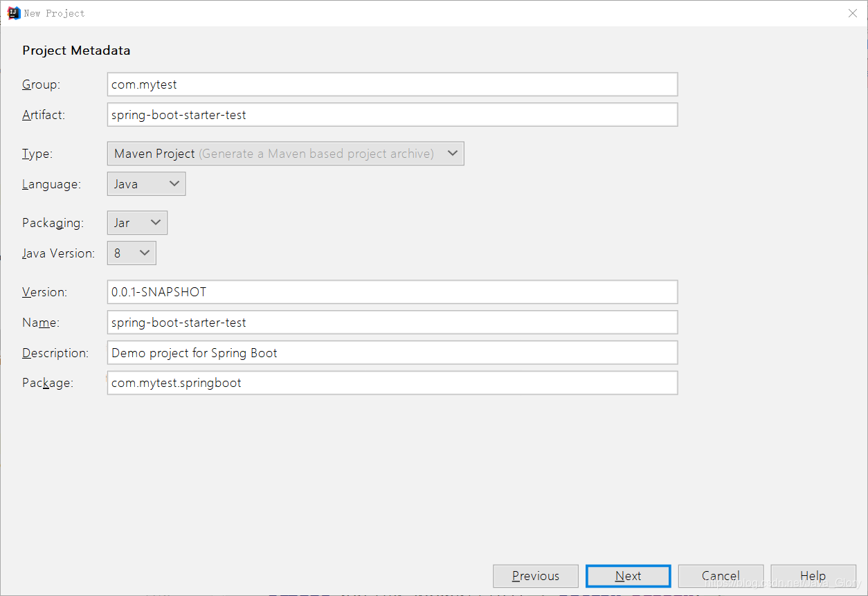The width and height of the screenshot is (868, 596).
Task: Edit the Name field
Action: pos(392,323)
